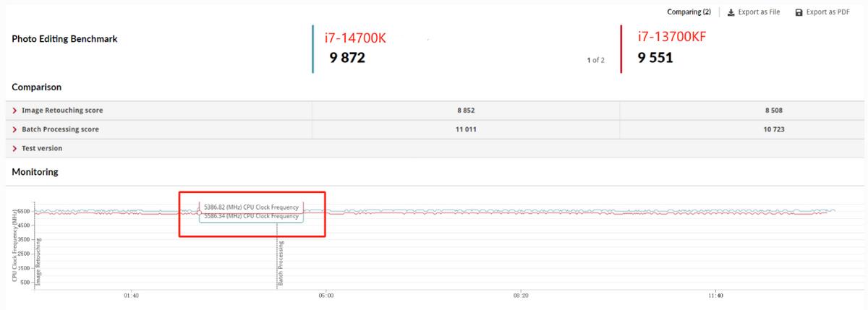
Task: Select the 9 872 overall score
Action: (347, 58)
